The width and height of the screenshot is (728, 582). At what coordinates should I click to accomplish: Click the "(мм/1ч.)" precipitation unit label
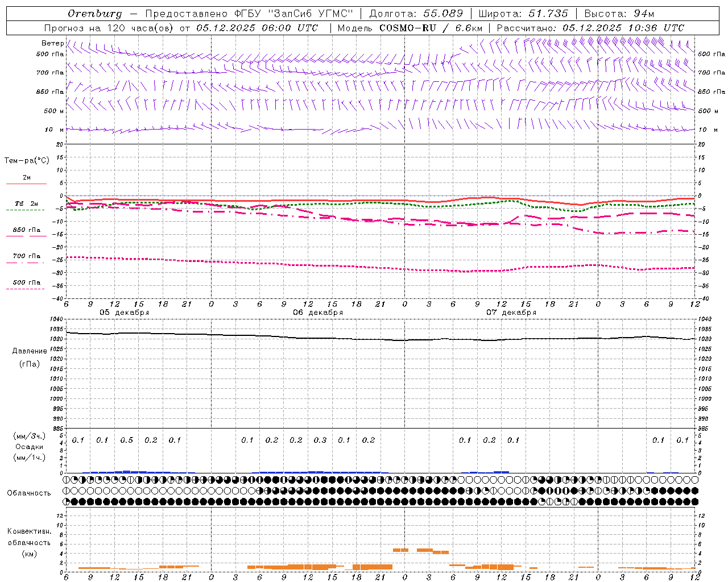pos(30,458)
